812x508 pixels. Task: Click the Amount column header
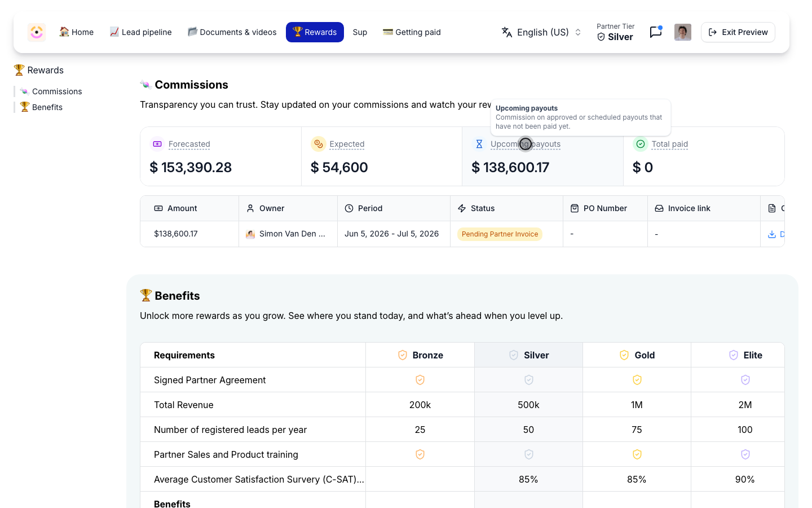pos(189,208)
